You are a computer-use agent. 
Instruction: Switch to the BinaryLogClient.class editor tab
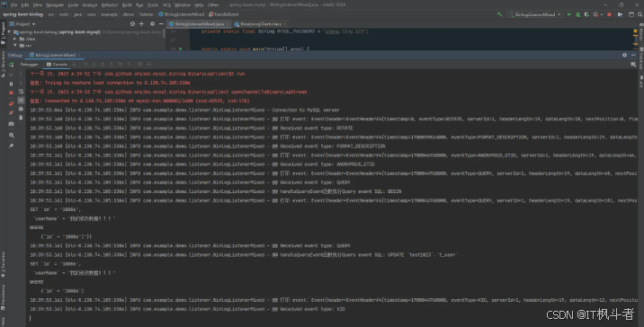pos(260,24)
